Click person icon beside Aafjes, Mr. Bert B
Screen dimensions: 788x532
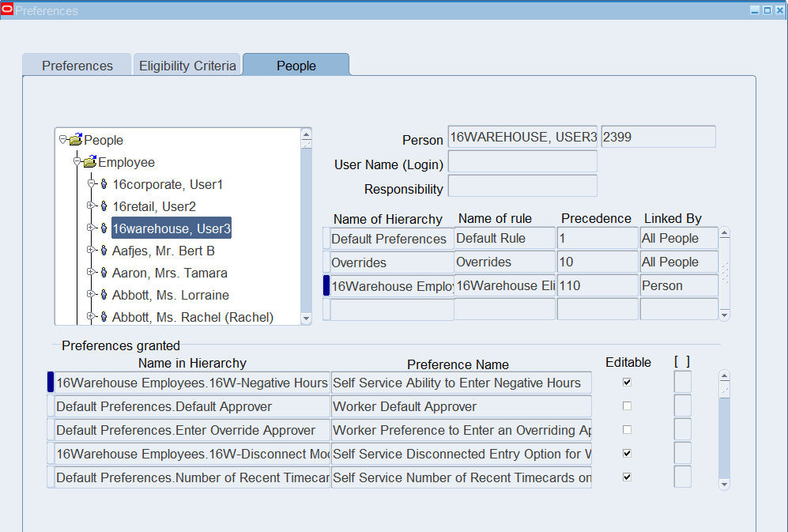[104, 251]
